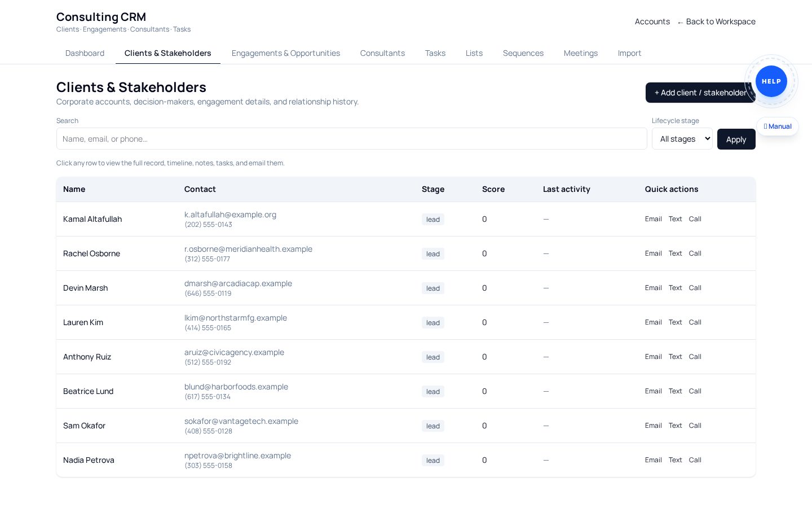Expand the Lifecycle stage dropdown
812x508 pixels.
(682, 139)
